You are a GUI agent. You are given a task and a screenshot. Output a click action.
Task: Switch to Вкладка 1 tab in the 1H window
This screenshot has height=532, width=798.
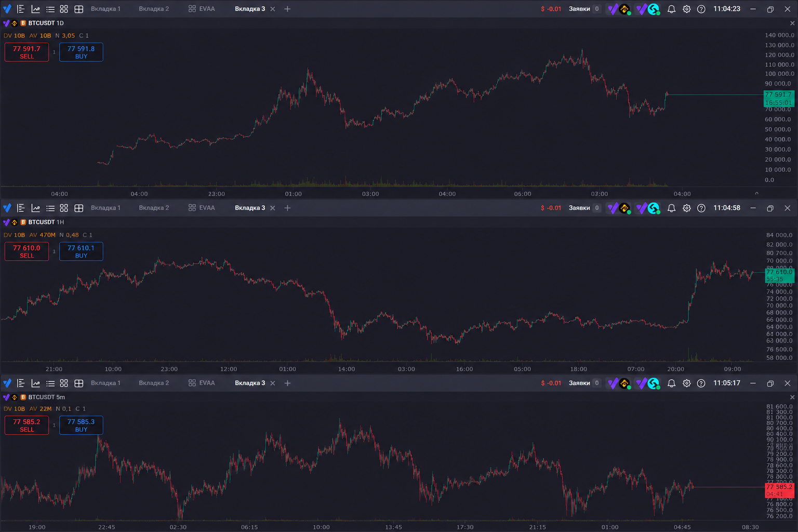pyautogui.click(x=105, y=208)
